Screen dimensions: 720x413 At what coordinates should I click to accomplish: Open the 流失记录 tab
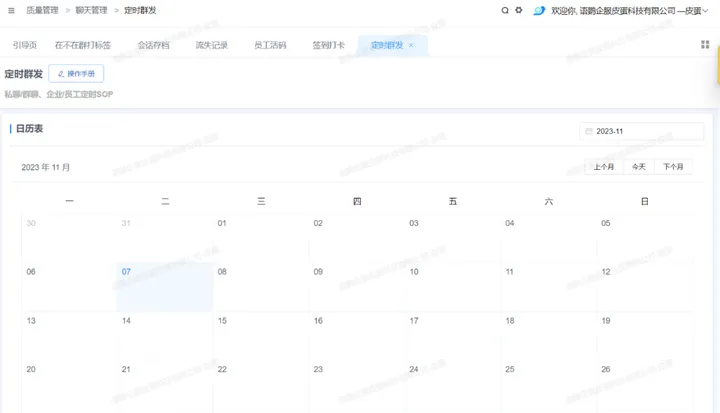(x=212, y=45)
